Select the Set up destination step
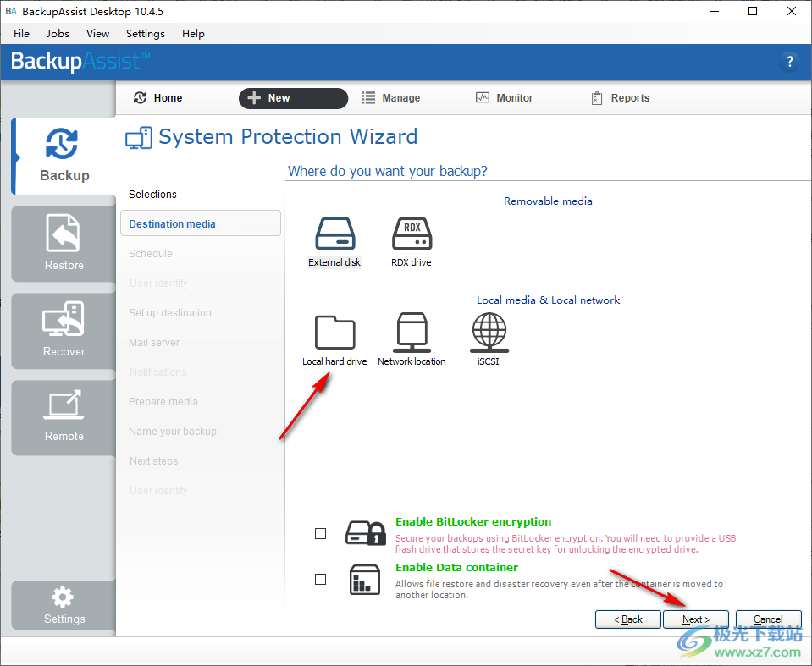812x666 pixels. coord(170,312)
